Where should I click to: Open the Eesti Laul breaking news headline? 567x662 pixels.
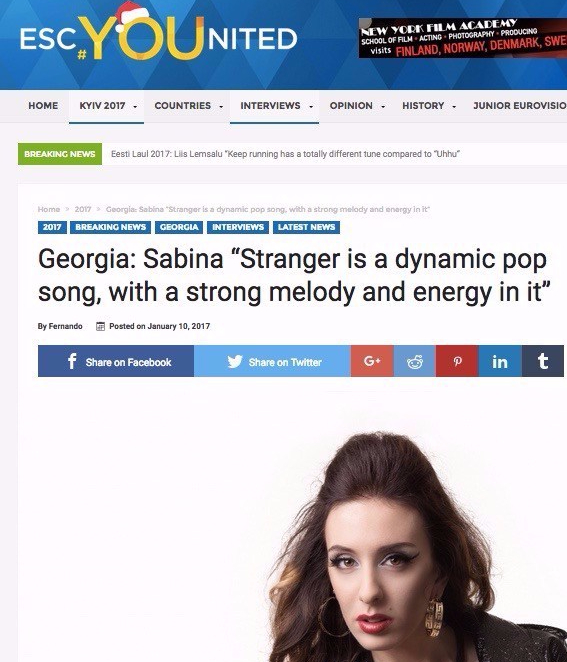[285, 154]
